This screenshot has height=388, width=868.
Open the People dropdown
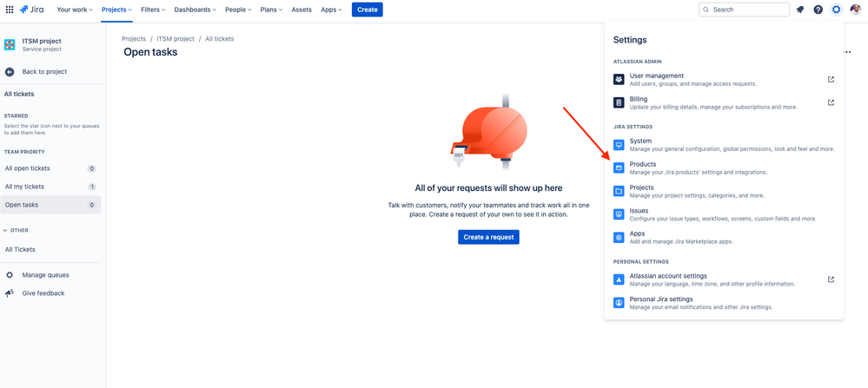pyautogui.click(x=238, y=10)
